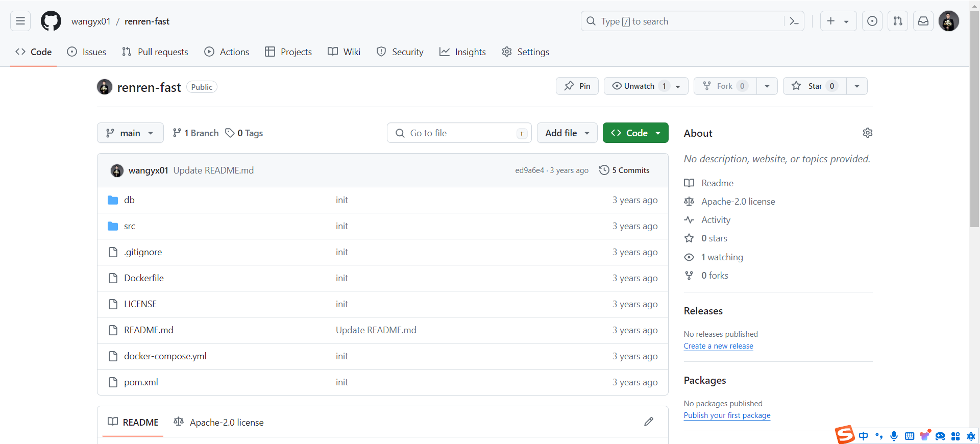Switch to the Insights tab

pyautogui.click(x=462, y=52)
